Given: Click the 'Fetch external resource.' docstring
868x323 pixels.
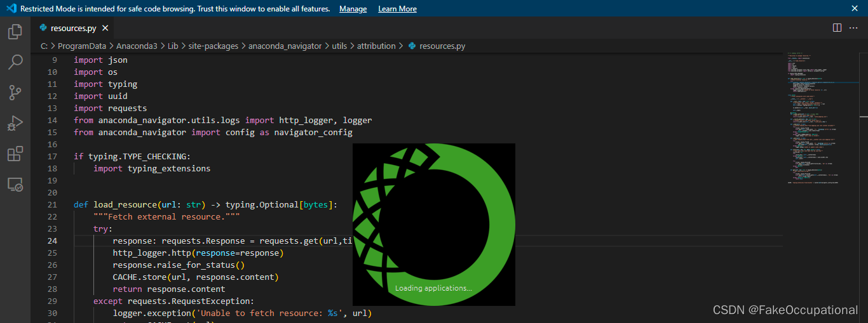Looking at the screenshot, I should (166, 217).
